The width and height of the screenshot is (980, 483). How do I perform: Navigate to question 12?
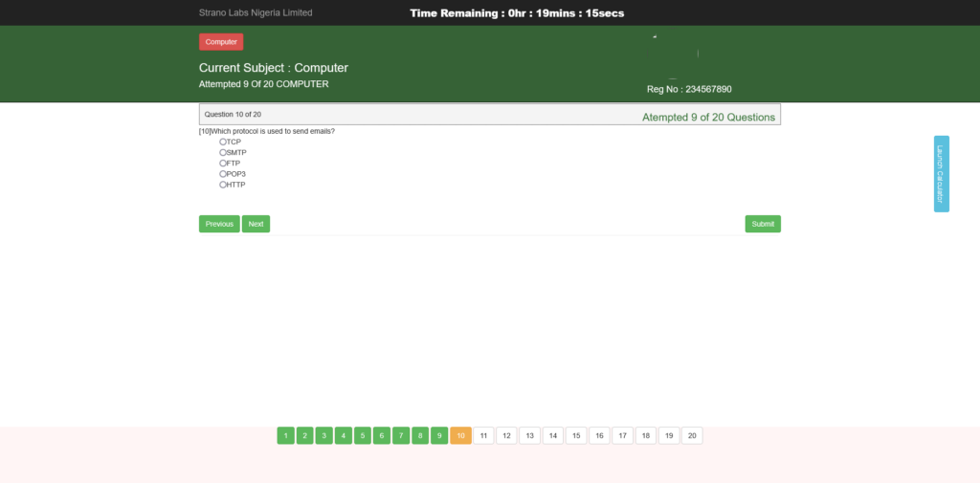507,435
